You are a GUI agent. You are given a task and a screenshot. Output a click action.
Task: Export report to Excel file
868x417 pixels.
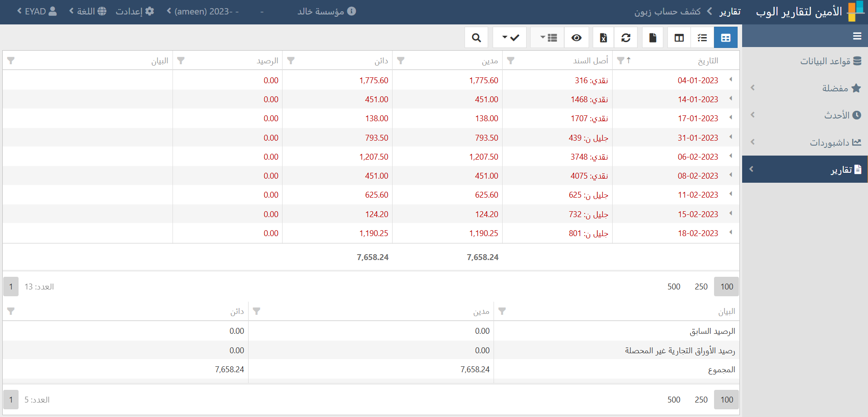point(603,38)
